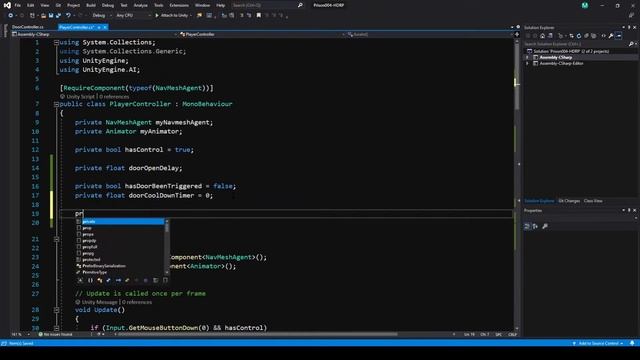
Task: Select the Solution root node in Solution Explorer
Action: pos(571,51)
